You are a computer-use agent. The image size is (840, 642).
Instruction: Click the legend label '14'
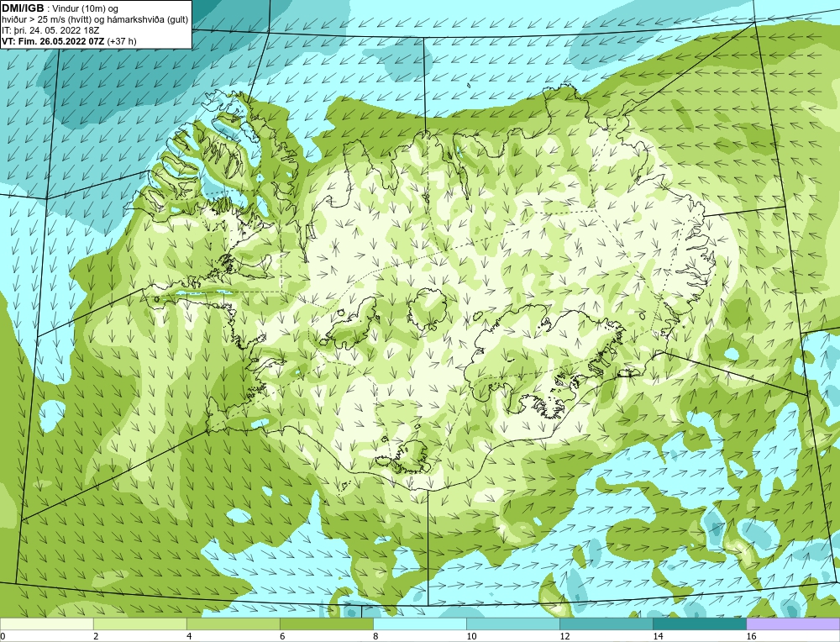658,636
